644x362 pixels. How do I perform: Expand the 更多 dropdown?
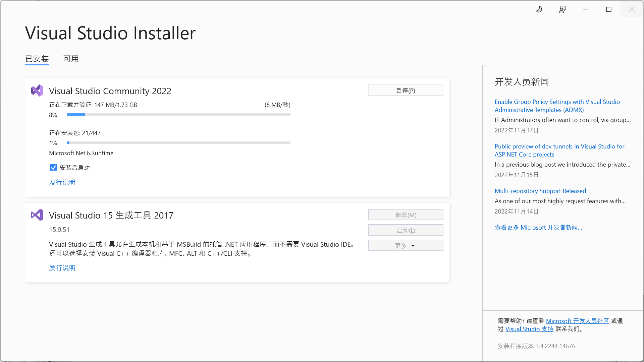(x=406, y=245)
